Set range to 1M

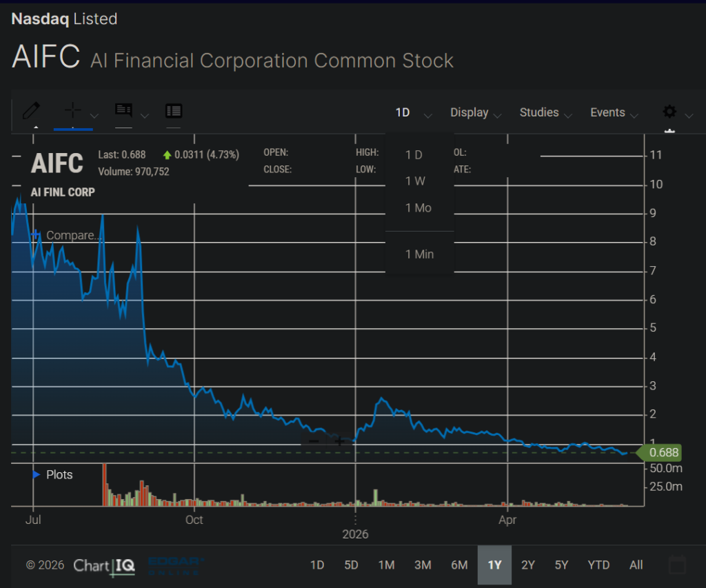[386, 565]
